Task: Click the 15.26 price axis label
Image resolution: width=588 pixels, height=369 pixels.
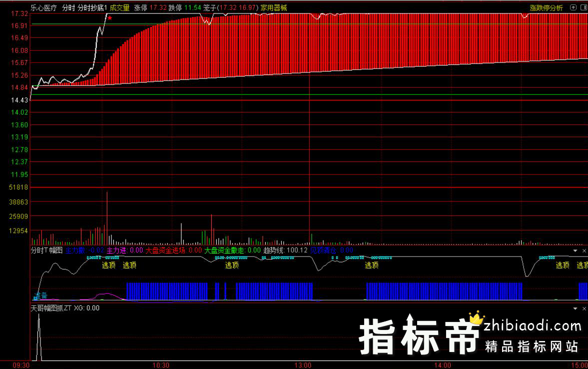Action: click(19, 75)
